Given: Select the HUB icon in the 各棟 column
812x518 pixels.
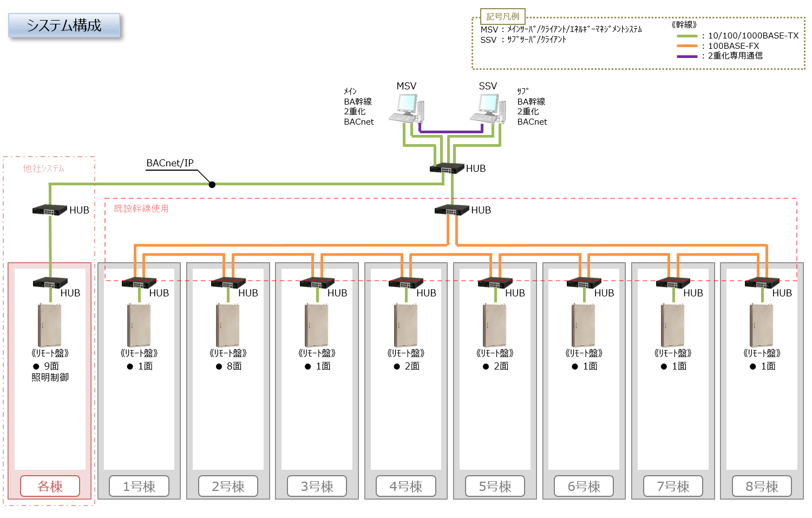Looking at the screenshot, I should pos(50,282).
